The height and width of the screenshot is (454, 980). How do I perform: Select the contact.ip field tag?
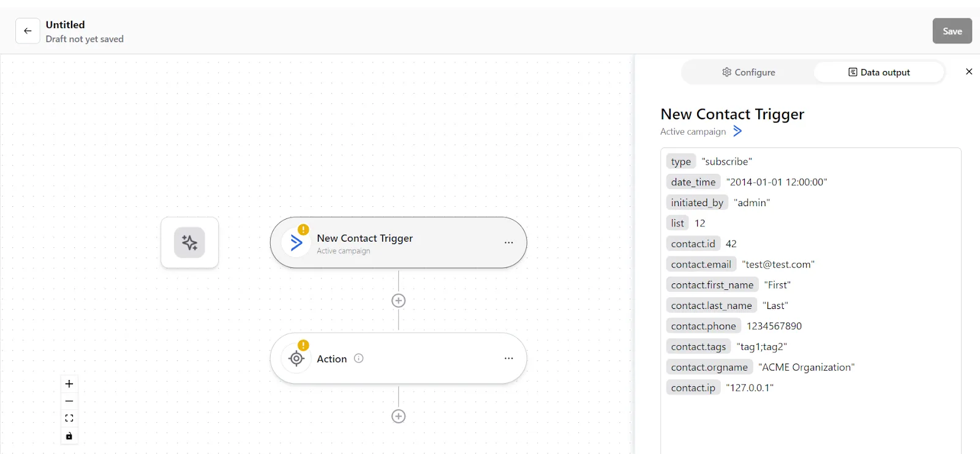pos(693,388)
